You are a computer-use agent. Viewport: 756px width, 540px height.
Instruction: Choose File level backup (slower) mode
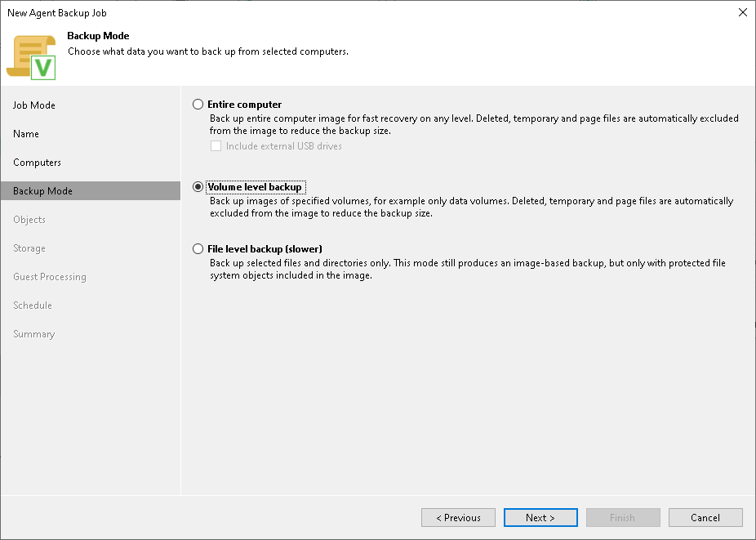[197, 248]
